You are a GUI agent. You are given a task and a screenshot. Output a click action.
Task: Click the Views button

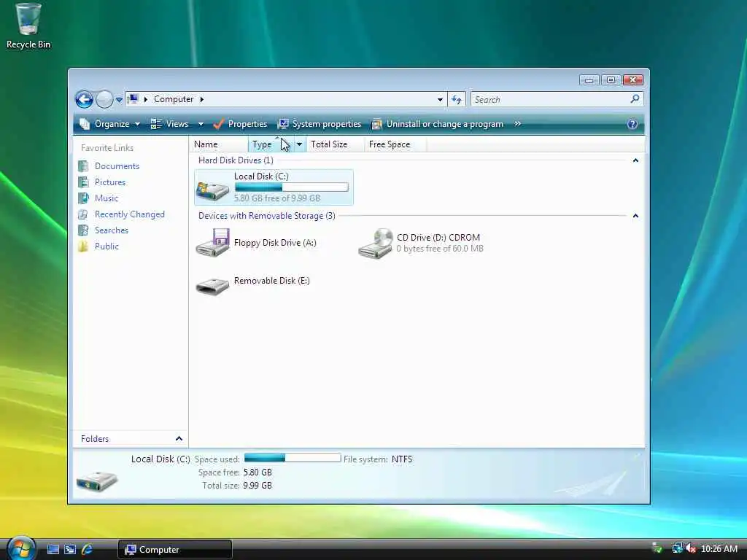(170, 124)
